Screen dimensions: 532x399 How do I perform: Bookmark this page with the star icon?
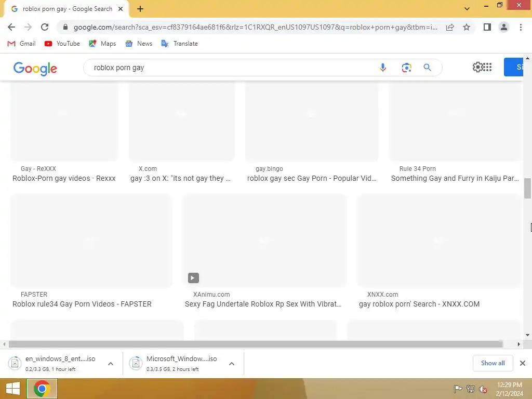(467, 27)
